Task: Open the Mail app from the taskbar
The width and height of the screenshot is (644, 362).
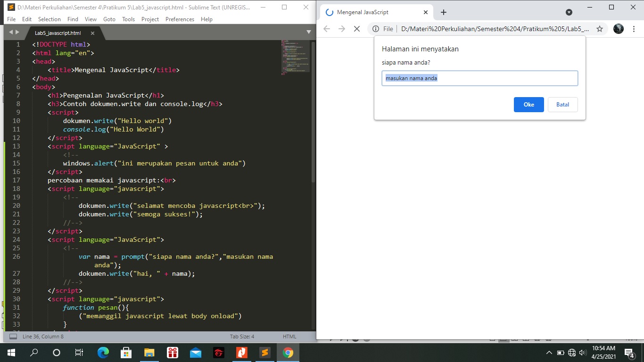Action: pos(195,352)
